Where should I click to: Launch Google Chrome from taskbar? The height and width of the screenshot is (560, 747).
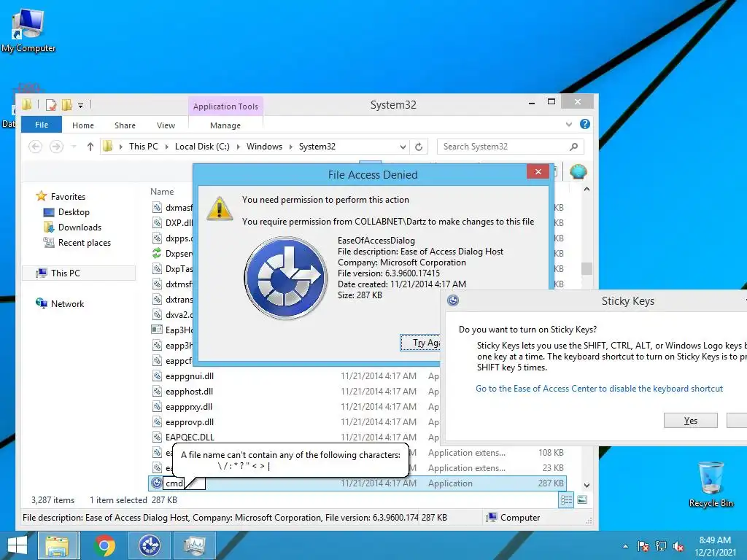(x=105, y=545)
